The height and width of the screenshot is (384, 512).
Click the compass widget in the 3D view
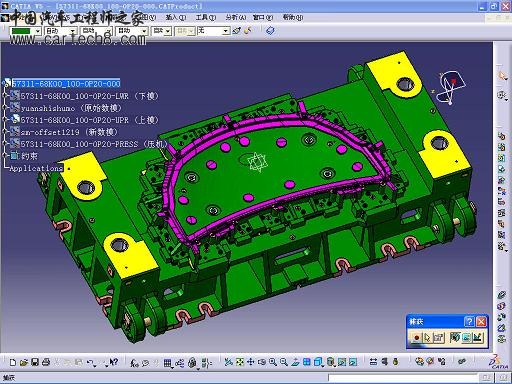450,87
